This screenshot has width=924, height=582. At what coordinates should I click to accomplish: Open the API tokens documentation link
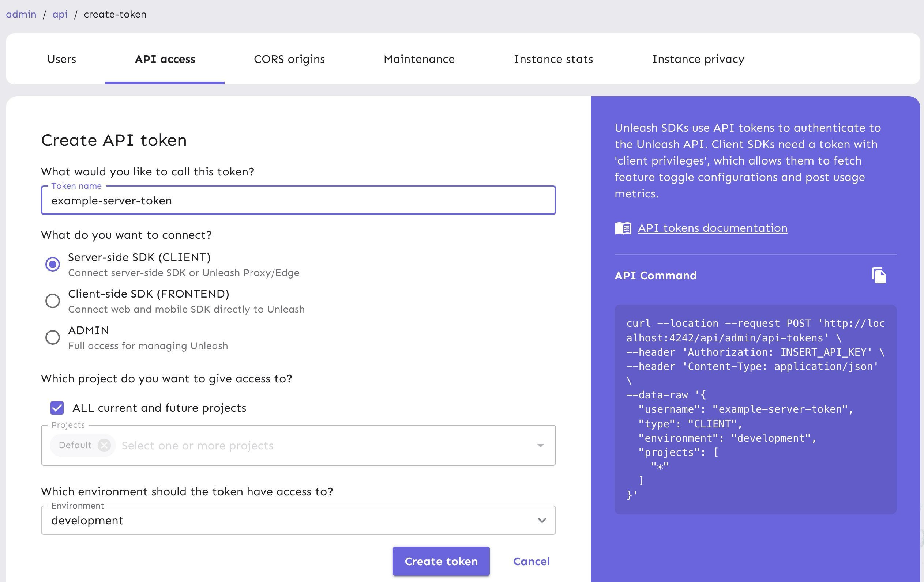(712, 227)
